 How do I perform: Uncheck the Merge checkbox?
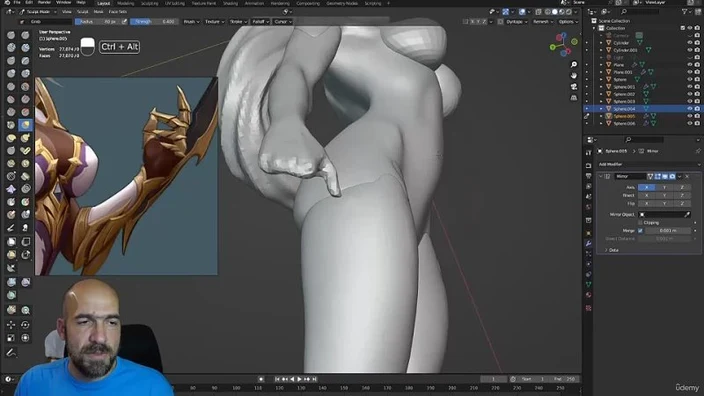click(x=640, y=231)
